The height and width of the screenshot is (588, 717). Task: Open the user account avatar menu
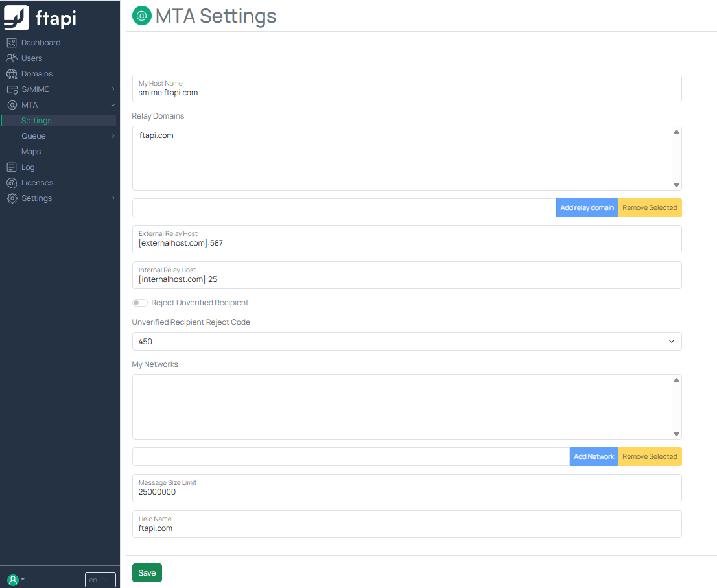tap(14, 580)
